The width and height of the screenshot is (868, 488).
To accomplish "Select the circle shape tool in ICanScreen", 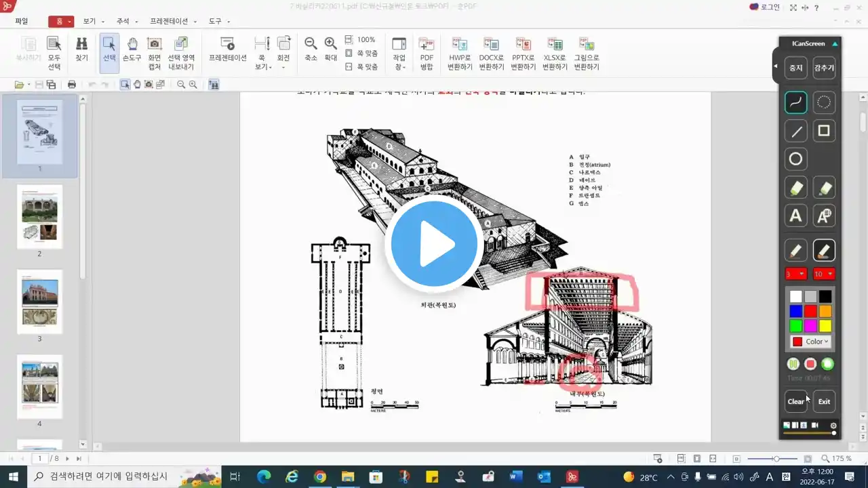I will pos(796,159).
